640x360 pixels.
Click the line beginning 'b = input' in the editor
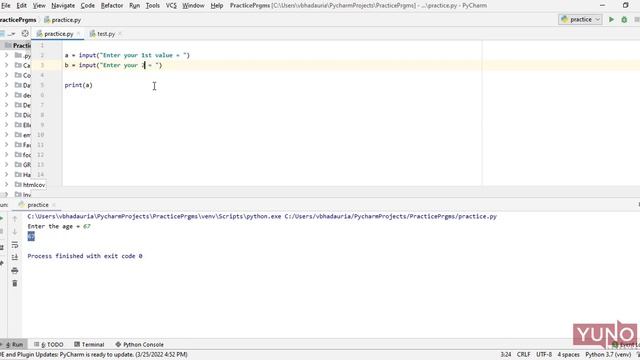pos(113,65)
